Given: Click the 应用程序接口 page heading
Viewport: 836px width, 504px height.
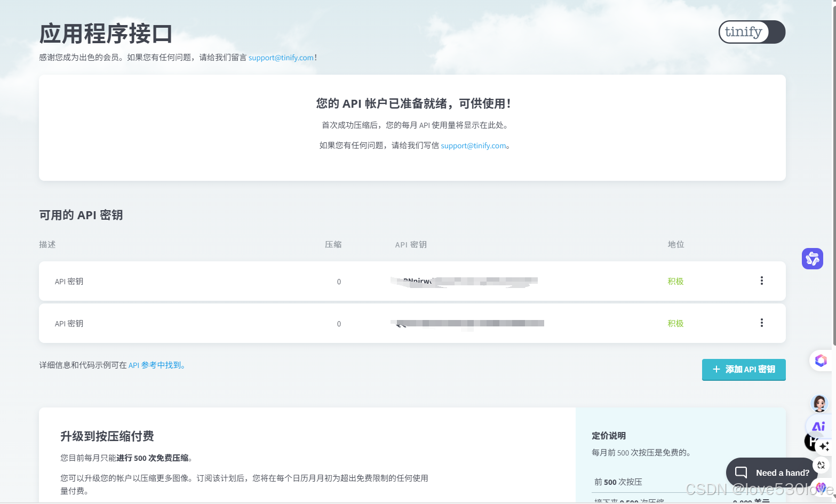Looking at the screenshot, I should pyautogui.click(x=106, y=34).
